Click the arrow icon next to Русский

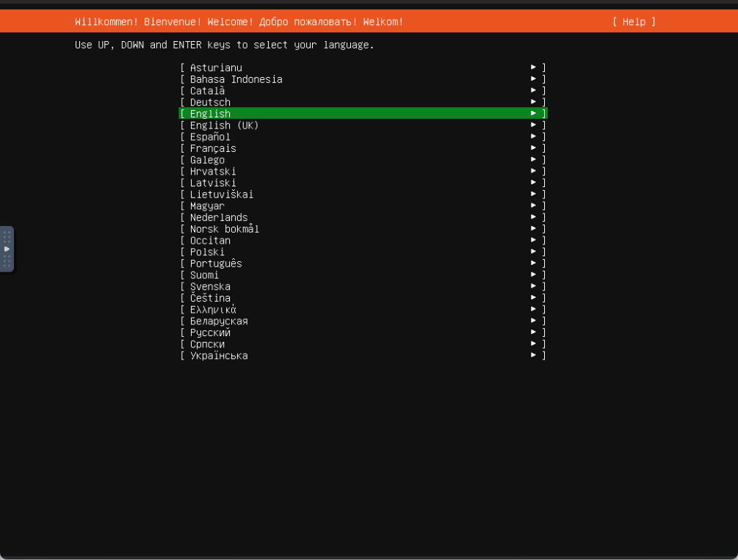click(534, 333)
